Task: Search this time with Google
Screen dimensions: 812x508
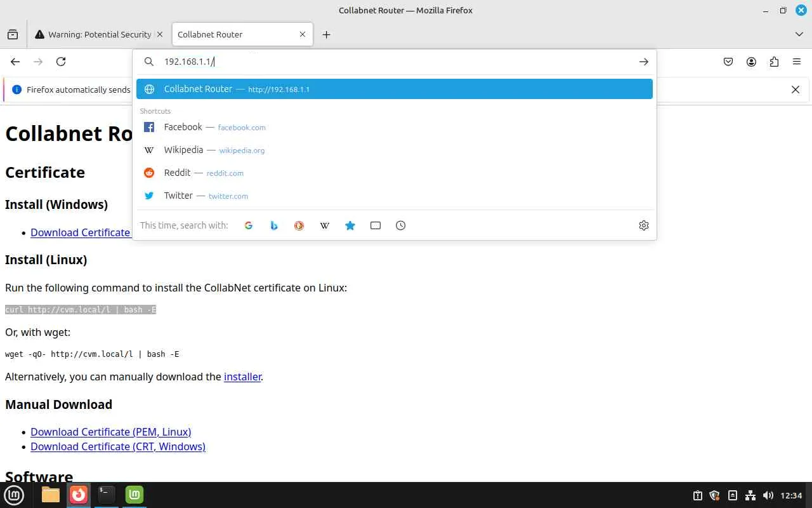Action: point(249,225)
